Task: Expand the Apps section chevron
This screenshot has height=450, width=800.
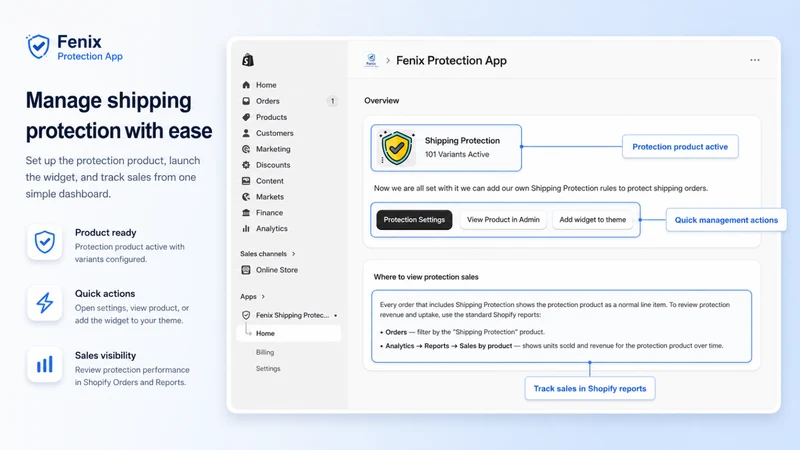Action: click(263, 296)
